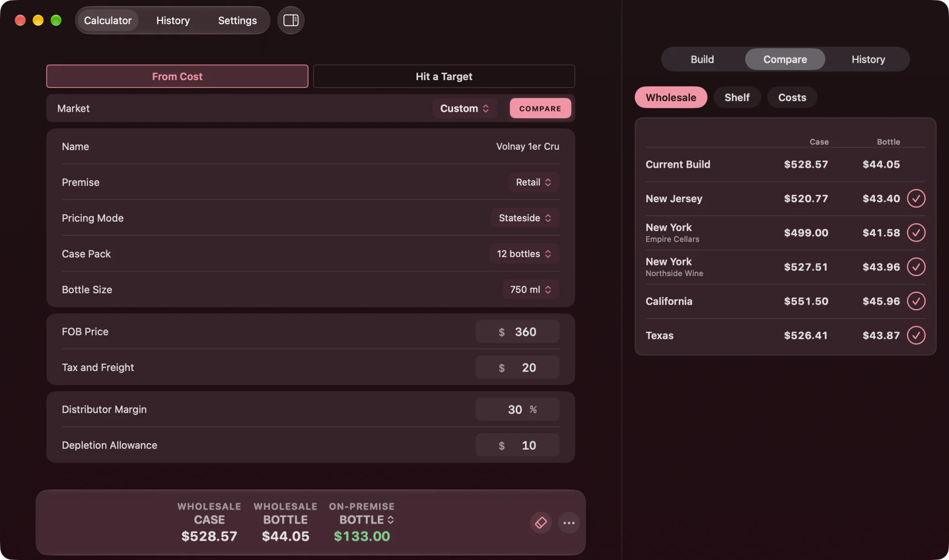Show the Shelf comparison pill
Viewport: 949px width, 560px height.
(x=737, y=98)
